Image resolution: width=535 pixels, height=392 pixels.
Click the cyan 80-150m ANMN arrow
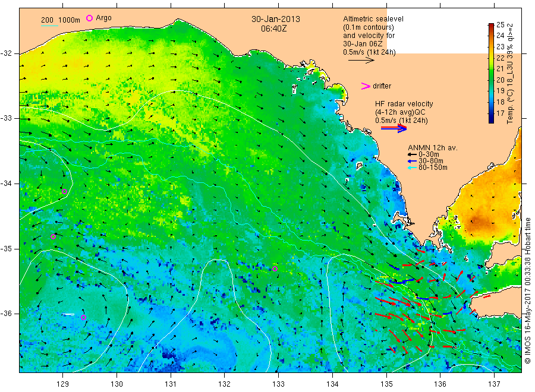412,167
